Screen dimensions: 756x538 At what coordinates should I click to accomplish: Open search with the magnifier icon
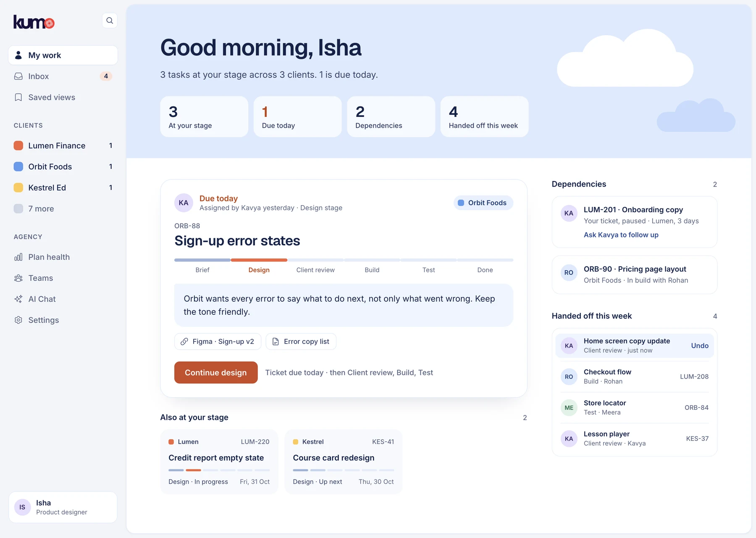(x=110, y=21)
